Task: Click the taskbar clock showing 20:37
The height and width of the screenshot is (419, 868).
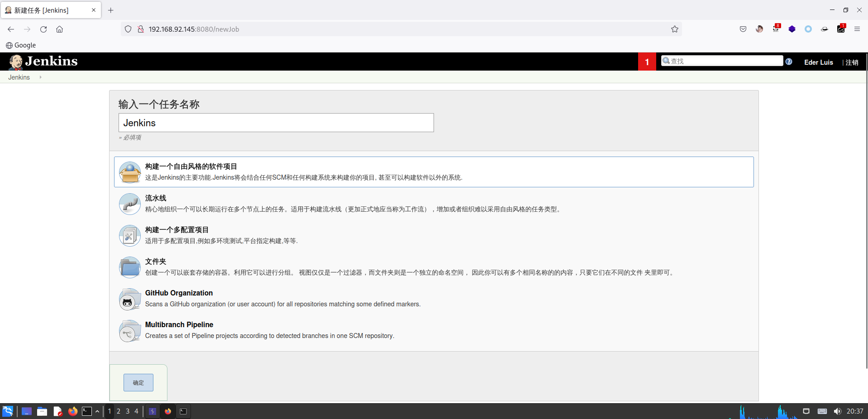Action: point(855,411)
